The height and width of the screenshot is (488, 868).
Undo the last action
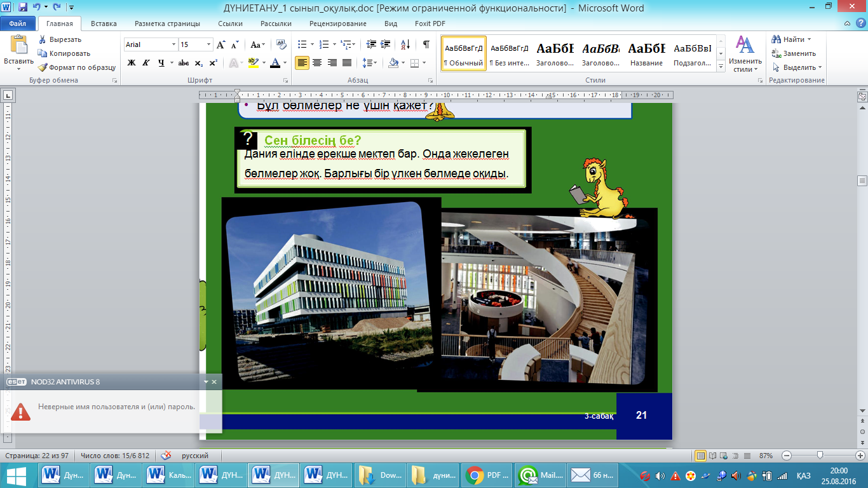click(36, 8)
